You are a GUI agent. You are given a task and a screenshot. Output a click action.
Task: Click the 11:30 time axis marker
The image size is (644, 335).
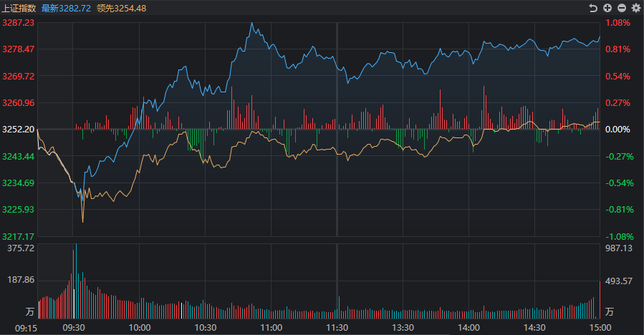click(x=337, y=328)
